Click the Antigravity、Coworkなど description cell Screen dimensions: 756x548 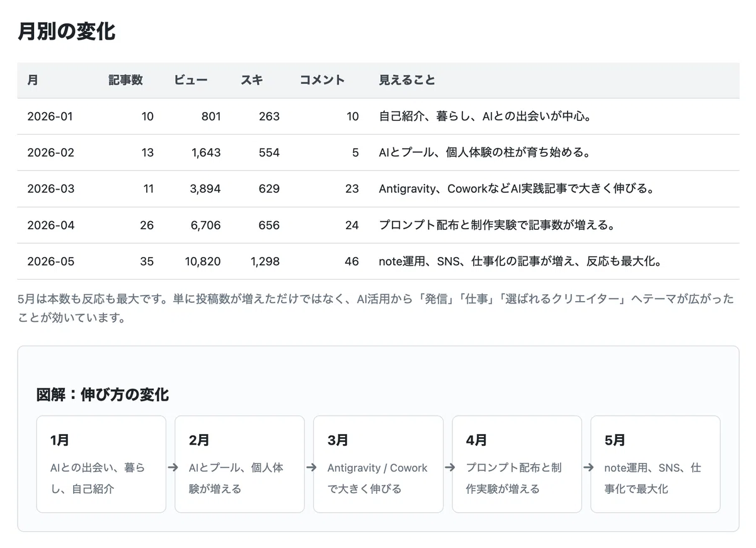coord(517,189)
